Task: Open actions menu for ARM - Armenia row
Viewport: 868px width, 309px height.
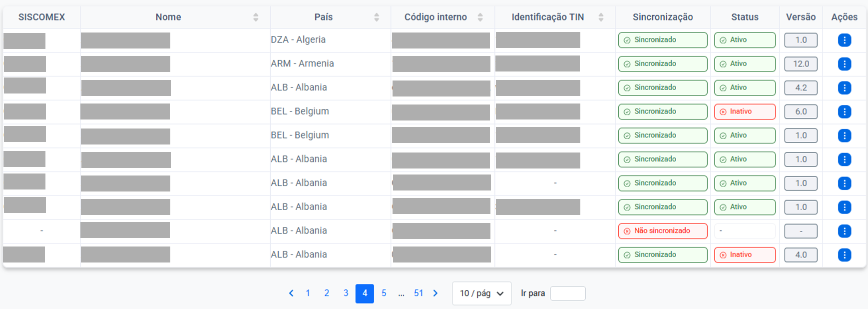Action: coord(844,64)
